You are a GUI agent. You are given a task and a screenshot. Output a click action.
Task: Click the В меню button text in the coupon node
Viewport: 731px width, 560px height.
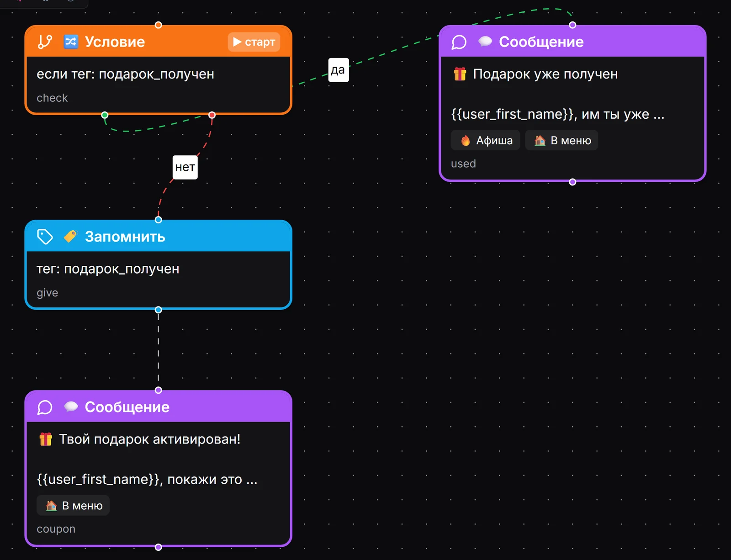[82, 506]
